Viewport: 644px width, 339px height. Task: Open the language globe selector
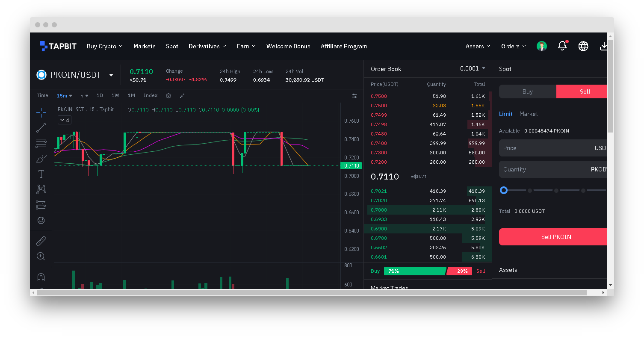click(x=583, y=46)
